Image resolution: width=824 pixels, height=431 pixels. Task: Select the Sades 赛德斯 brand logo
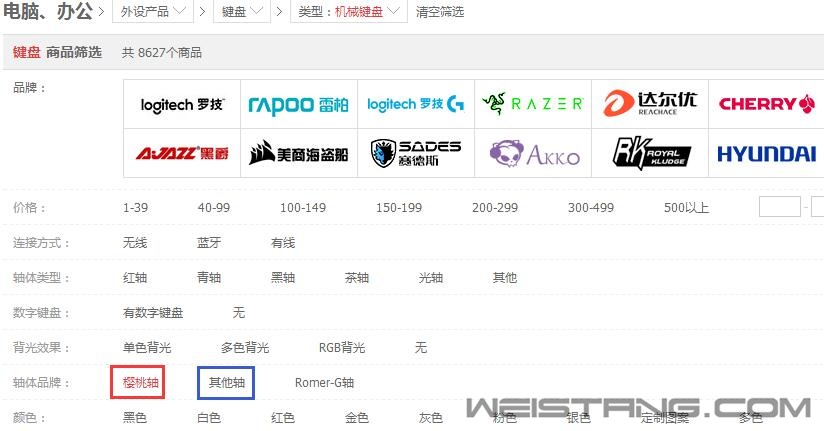(416, 153)
